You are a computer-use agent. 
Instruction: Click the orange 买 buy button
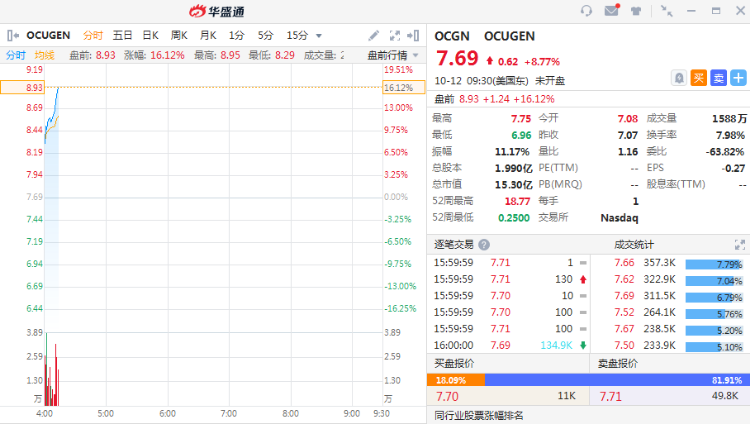(x=699, y=78)
